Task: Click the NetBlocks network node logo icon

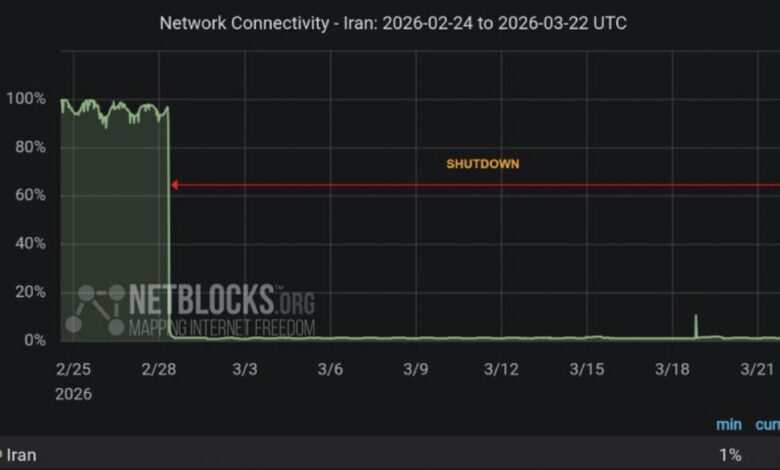Action: [x=95, y=309]
